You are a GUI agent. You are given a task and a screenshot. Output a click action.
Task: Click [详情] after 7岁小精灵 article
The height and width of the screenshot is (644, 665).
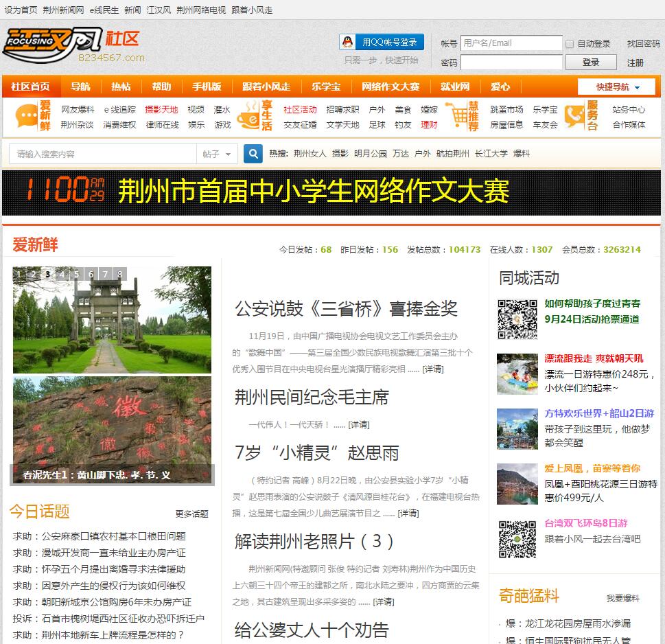(408, 514)
